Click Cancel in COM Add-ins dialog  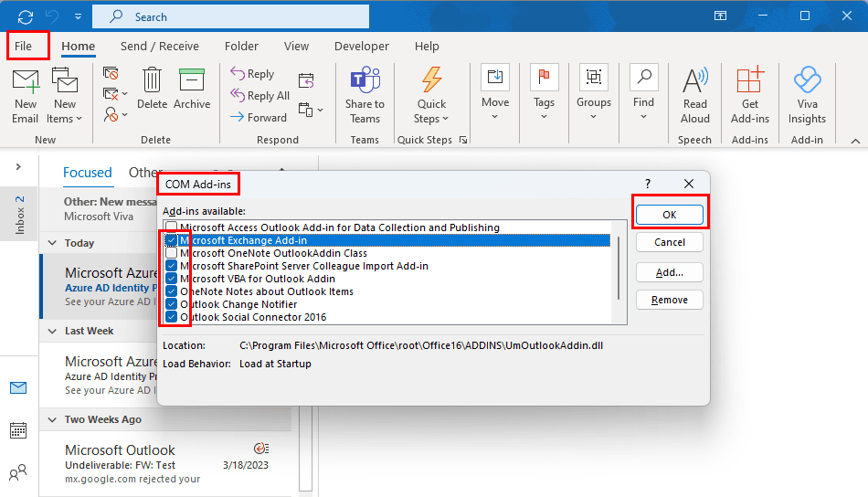click(669, 242)
